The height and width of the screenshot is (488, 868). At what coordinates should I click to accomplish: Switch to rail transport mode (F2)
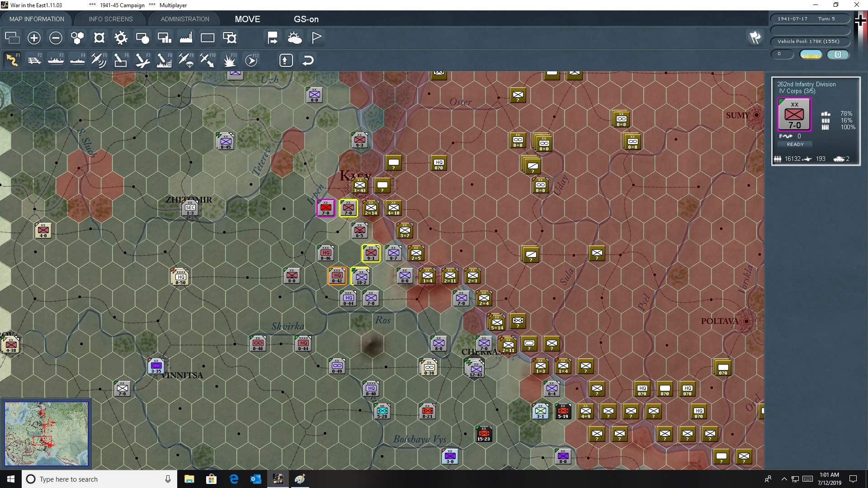(34, 60)
